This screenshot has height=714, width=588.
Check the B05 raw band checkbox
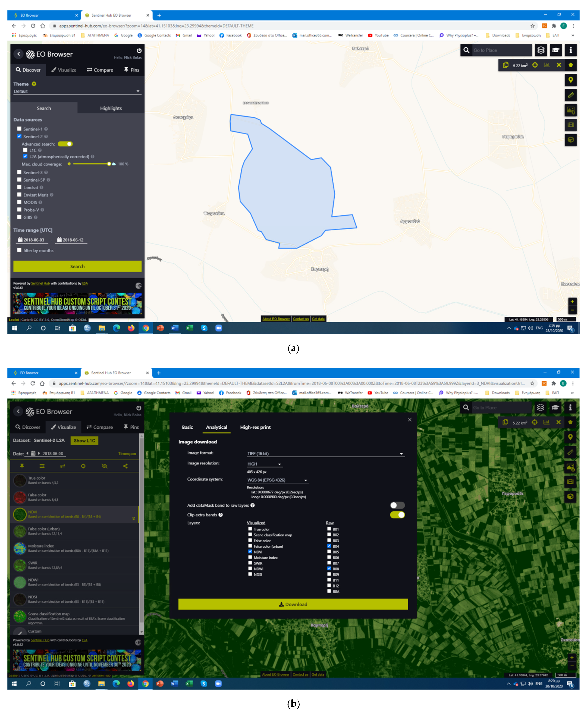coord(329,551)
